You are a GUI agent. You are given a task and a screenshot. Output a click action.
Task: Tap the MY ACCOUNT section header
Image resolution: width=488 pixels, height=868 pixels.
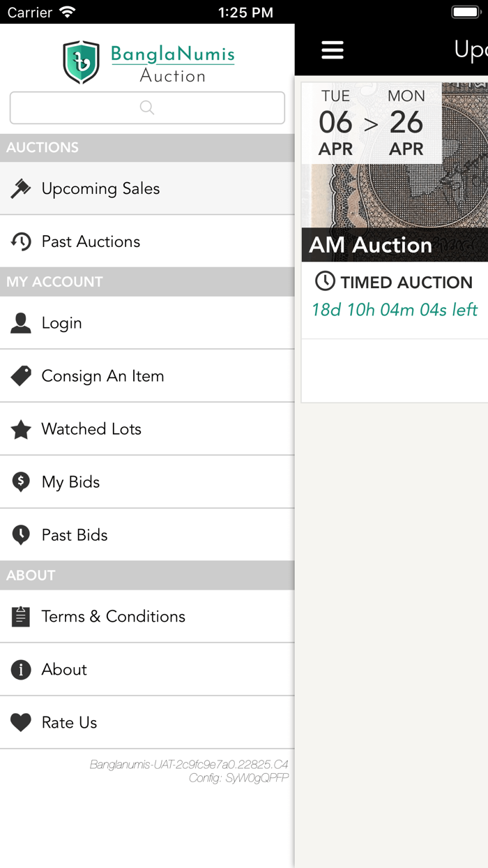coord(54,282)
